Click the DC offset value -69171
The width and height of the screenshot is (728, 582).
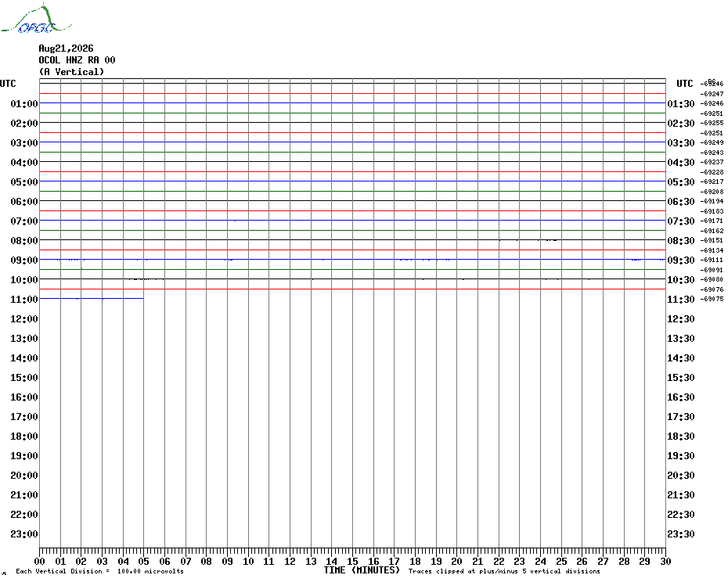click(x=712, y=221)
